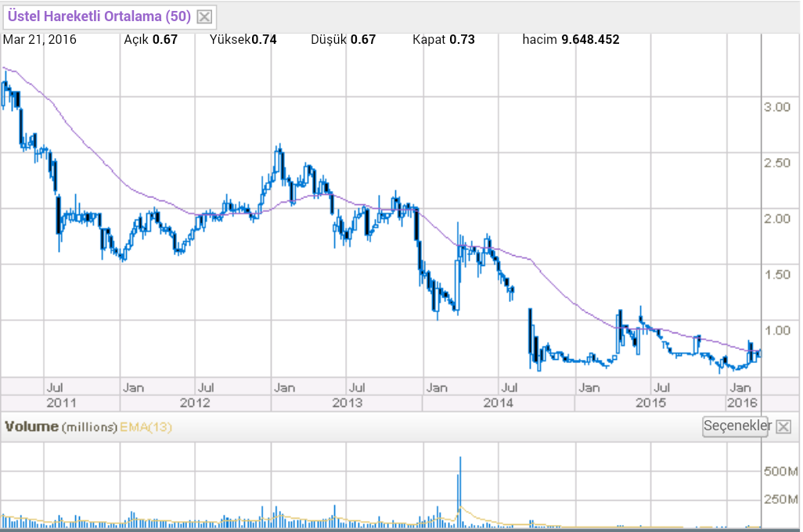Select the 2012 year label on timeline
The height and width of the screenshot is (532, 803).
pos(195,403)
